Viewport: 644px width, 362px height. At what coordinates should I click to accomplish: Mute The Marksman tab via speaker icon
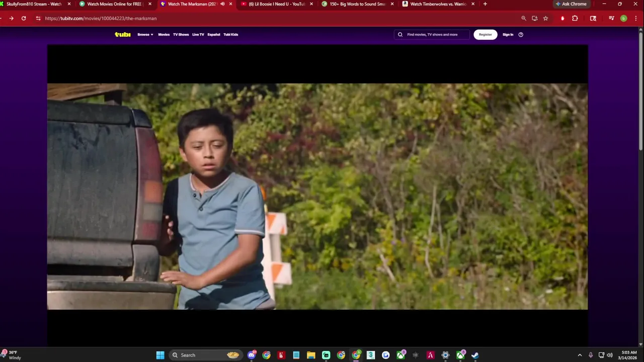(x=222, y=4)
